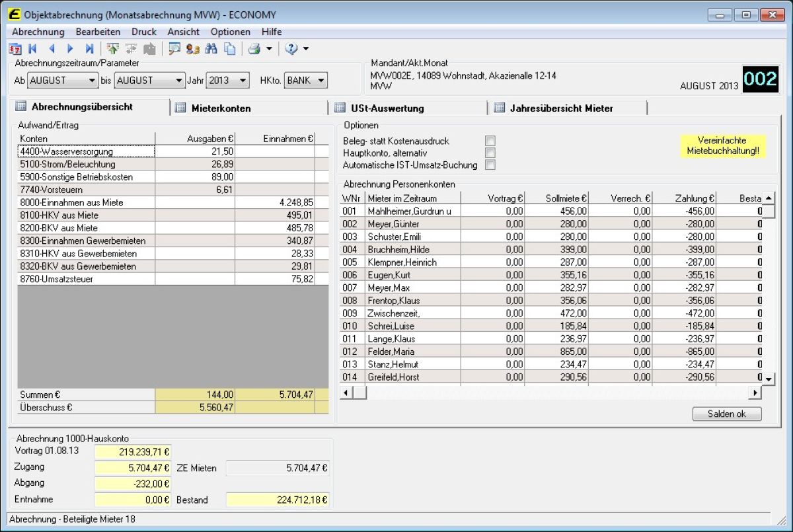Jump to last record with toolbar arrow
This screenshot has height=532, width=793.
click(89, 49)
